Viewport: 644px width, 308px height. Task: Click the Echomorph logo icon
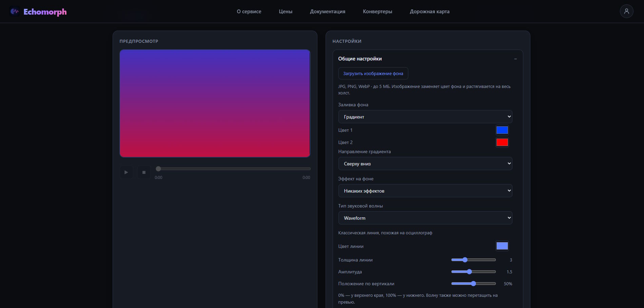[14, 12]
